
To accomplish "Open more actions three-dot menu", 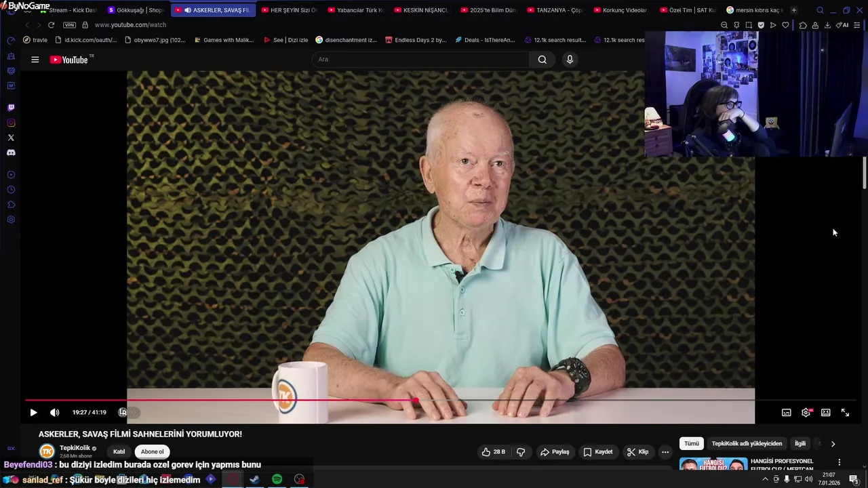I will pyautogui.click(x=665, y=452).
